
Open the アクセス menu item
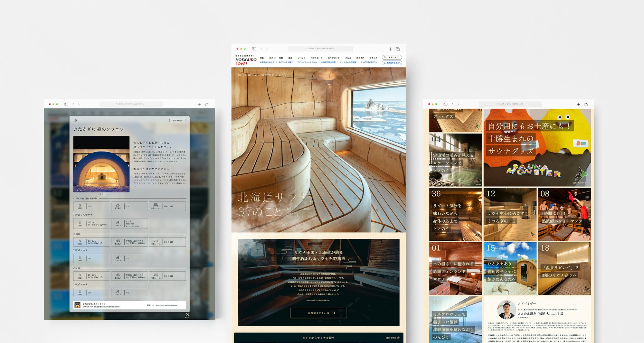pyautogui.click(x=373, y=58)
